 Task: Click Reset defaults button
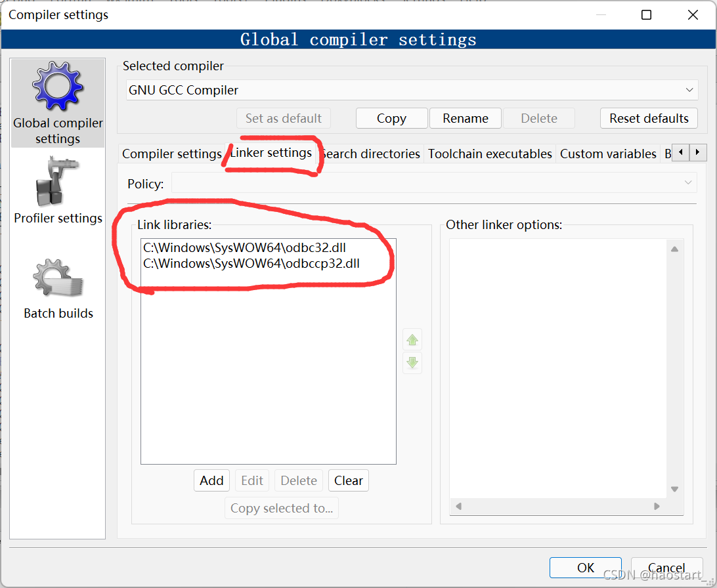click(x=649, y=118)
